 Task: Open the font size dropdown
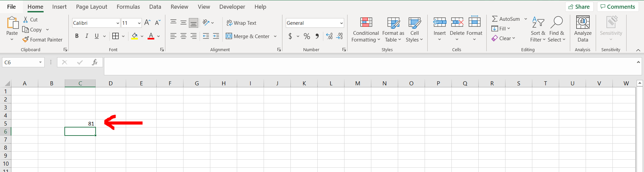pyautogui.click(x=139, y=23)
